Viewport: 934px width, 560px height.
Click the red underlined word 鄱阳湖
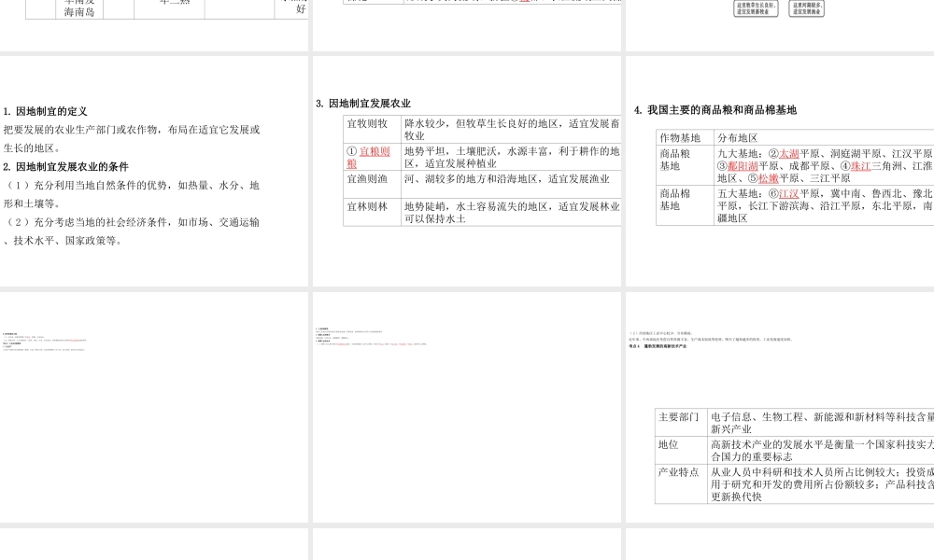[743, 166]
